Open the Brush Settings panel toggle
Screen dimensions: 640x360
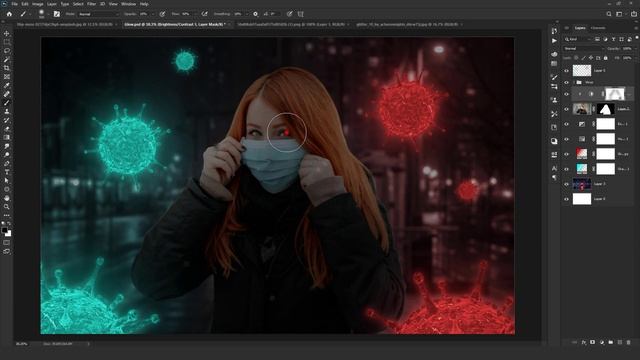tap(57, 14)
